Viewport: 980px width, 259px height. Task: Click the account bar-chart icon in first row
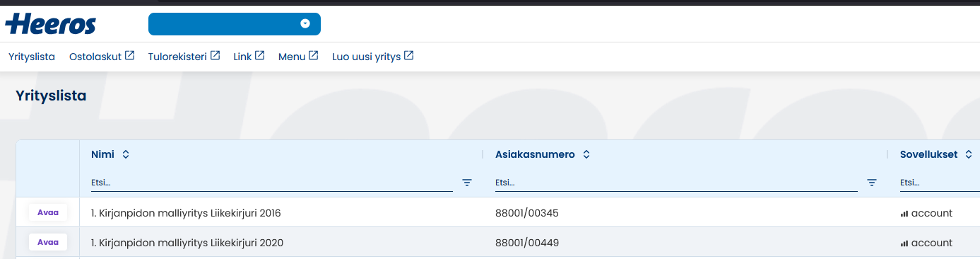pyautogui.click(x=904, y=214)
